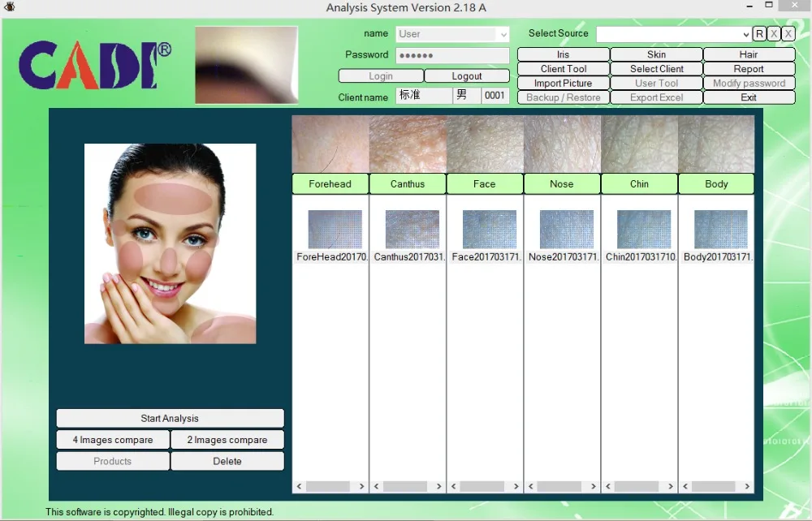Click Modify password button

749,84
